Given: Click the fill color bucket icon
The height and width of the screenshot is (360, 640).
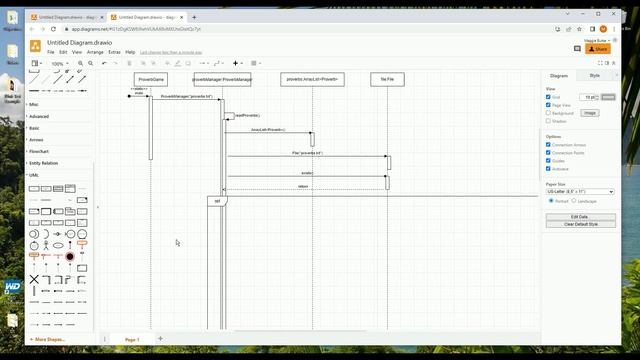Looking at the screenshot, I should point(167,63).
